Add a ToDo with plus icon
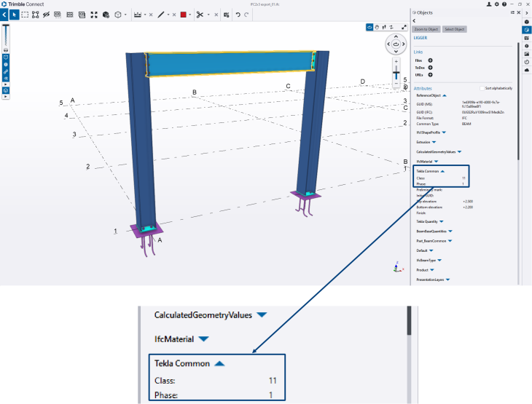 [430, 67]
